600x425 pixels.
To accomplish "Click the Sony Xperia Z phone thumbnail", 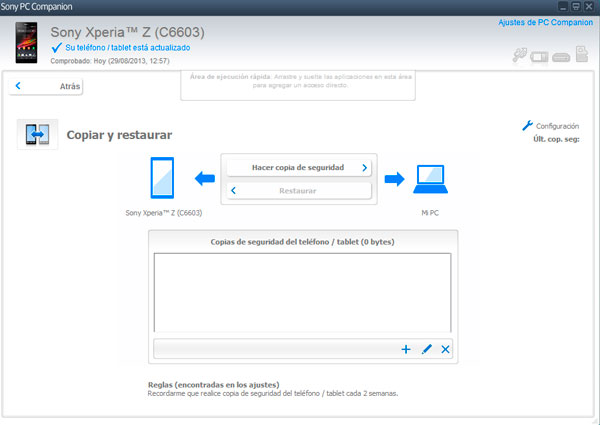I will [x=26, y=42].
